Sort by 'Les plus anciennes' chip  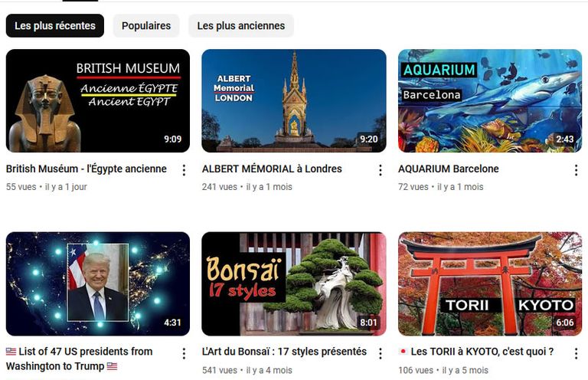click(241, 26)
